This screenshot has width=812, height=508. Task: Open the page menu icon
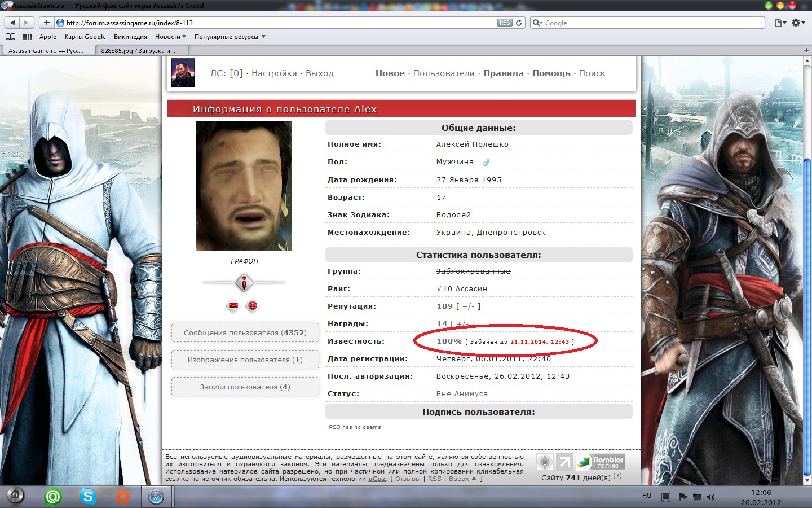[780, 23]
